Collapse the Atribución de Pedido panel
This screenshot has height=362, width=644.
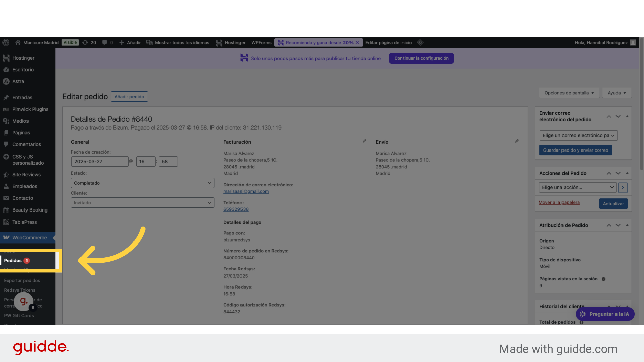(x=627, y=225)
